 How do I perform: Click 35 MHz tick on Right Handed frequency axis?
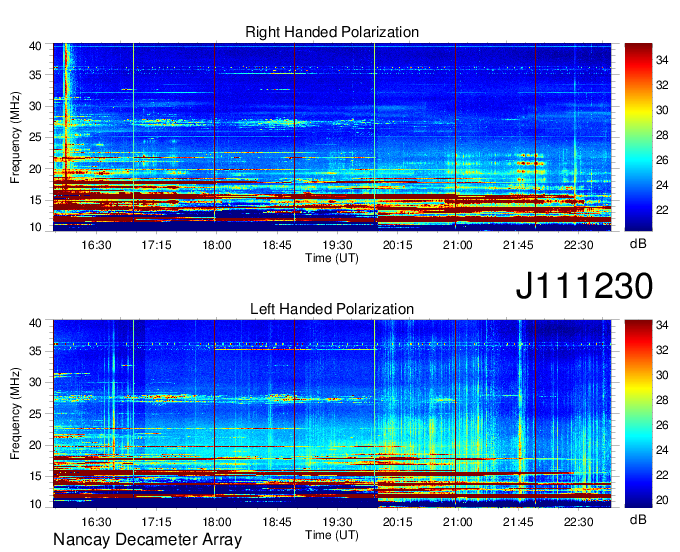36,75
